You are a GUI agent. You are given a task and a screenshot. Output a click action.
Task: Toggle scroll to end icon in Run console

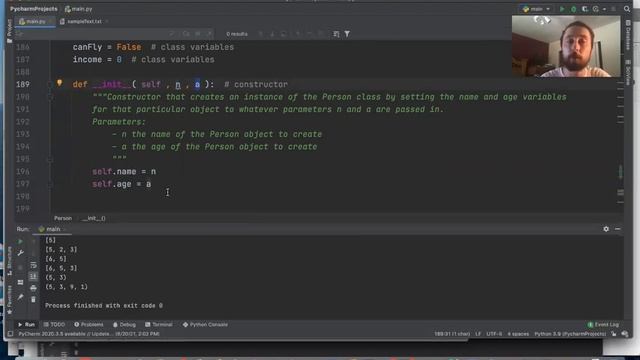(x=33, y=276)
